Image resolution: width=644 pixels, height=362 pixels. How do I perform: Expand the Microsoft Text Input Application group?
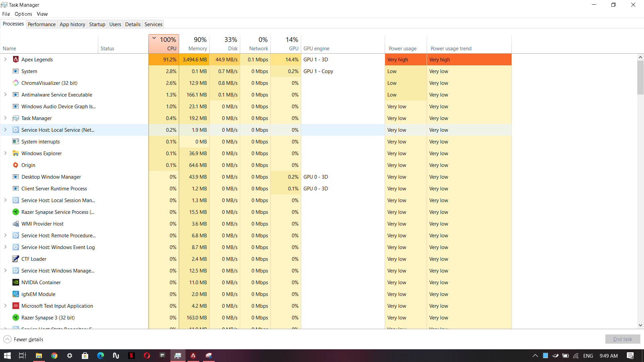click(x=5, y=306)
